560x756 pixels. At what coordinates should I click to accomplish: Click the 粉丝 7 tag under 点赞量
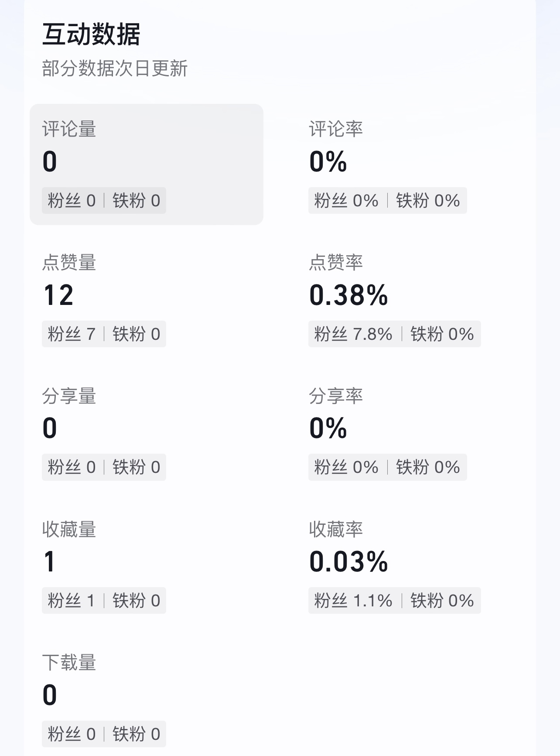pos(72,334)
